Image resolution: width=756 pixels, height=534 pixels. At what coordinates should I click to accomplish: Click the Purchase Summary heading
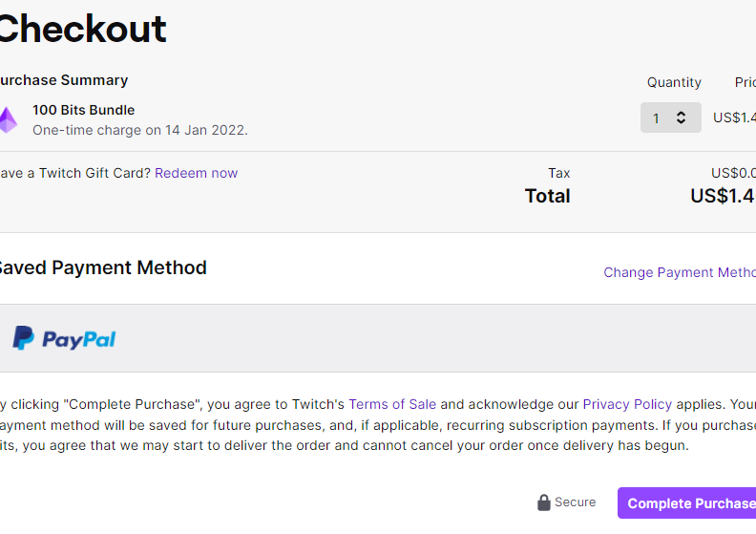(63, 80)
